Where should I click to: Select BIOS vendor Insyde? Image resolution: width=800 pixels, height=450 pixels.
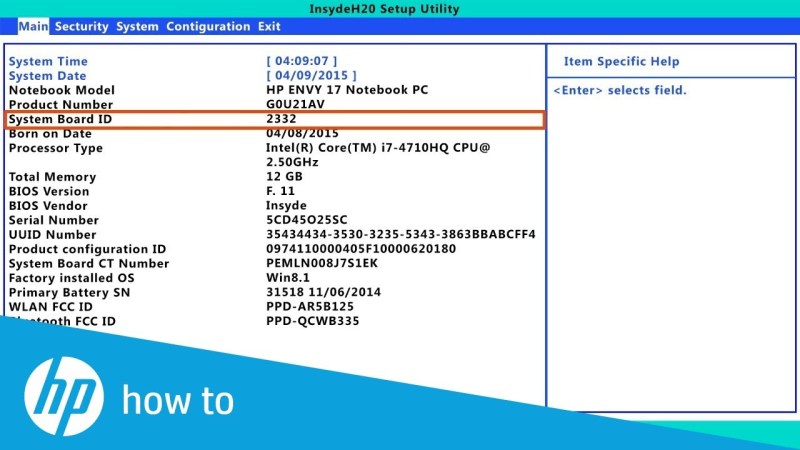click(286, 206)
